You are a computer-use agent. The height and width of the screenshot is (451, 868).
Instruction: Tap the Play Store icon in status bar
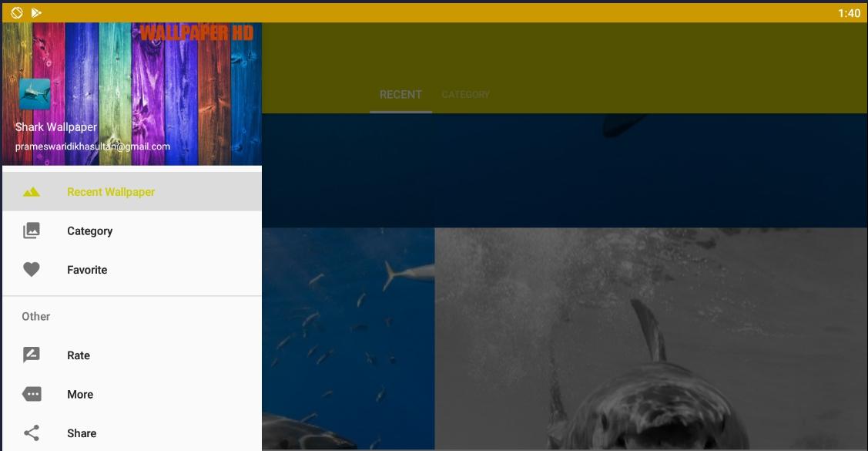point(36,12)
